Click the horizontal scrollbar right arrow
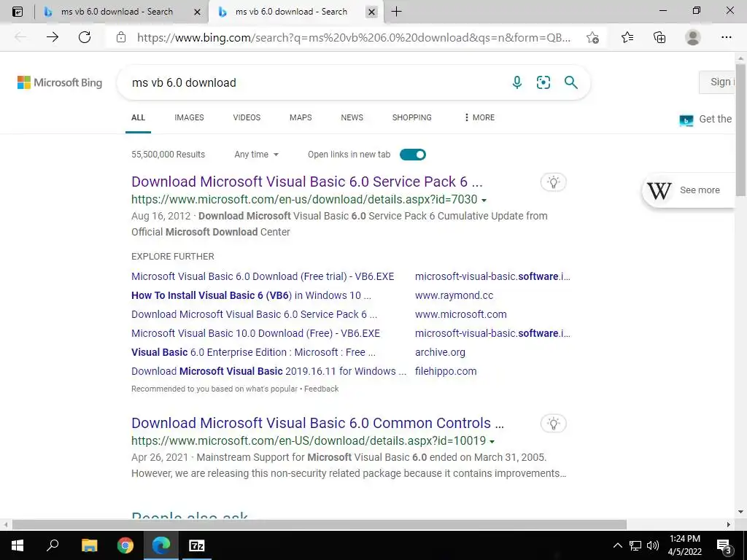The height and width of the screenshot is (560, 747). click(729, 524)
